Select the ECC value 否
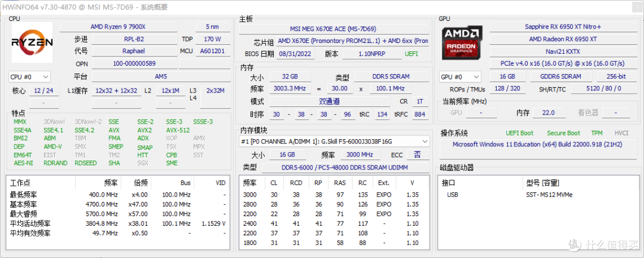Image resolution: width=644 pixels, height=258 pixels. (417, 154)
